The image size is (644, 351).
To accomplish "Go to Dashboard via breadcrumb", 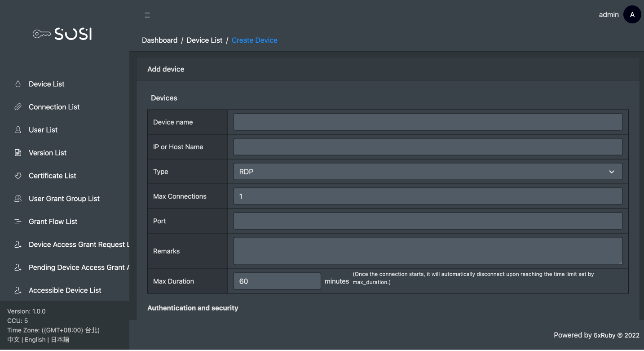I will (159, 40).
